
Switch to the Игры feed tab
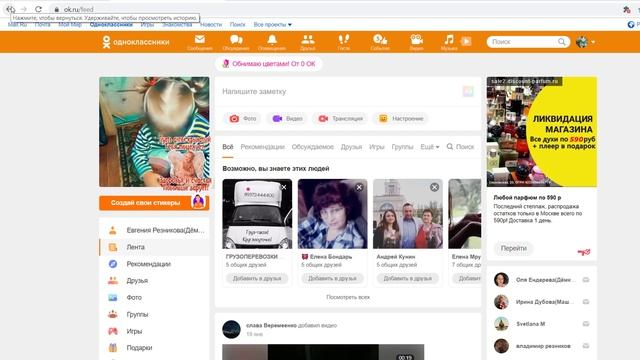[x=377, y=147]
